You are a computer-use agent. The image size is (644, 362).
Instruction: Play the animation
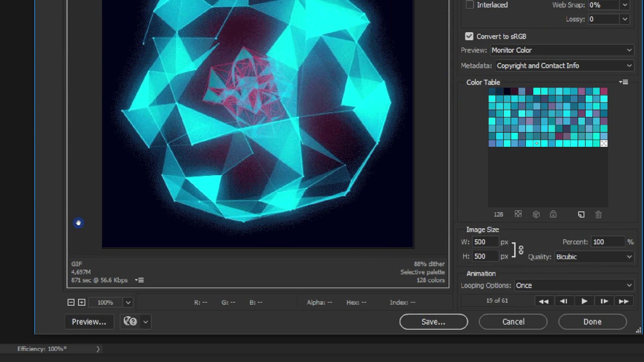tap(584, 301)
